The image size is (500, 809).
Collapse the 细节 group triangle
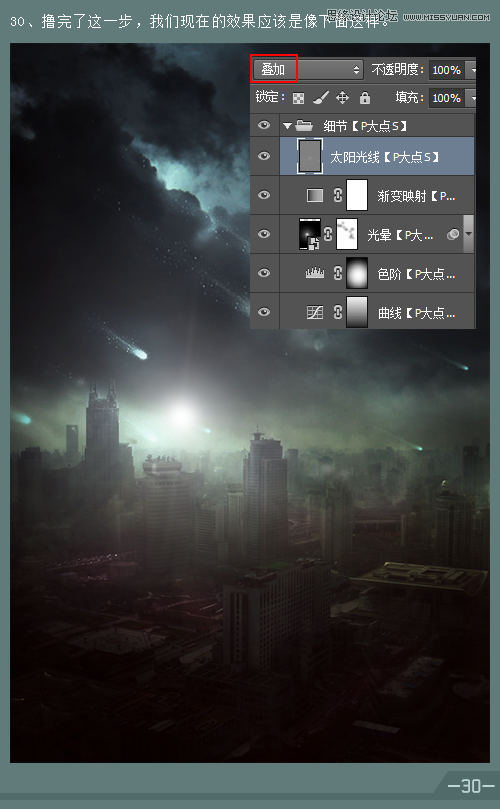pos(287,125)
